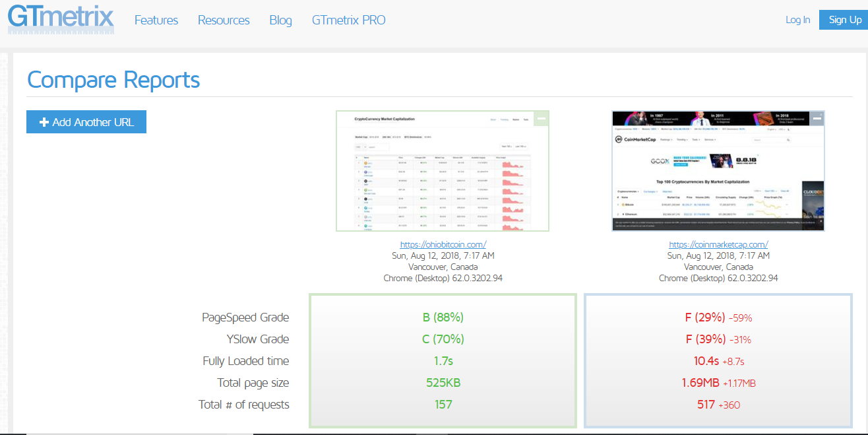Open the GTmetrix PRO page
Screen dimensions: 868x435
pos(348,20)
